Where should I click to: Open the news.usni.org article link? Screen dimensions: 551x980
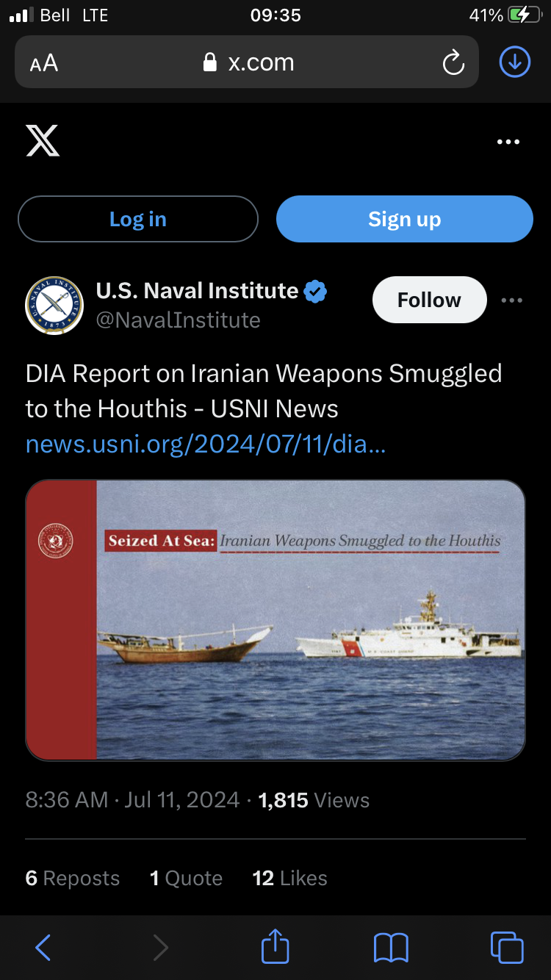pos(206,444)
